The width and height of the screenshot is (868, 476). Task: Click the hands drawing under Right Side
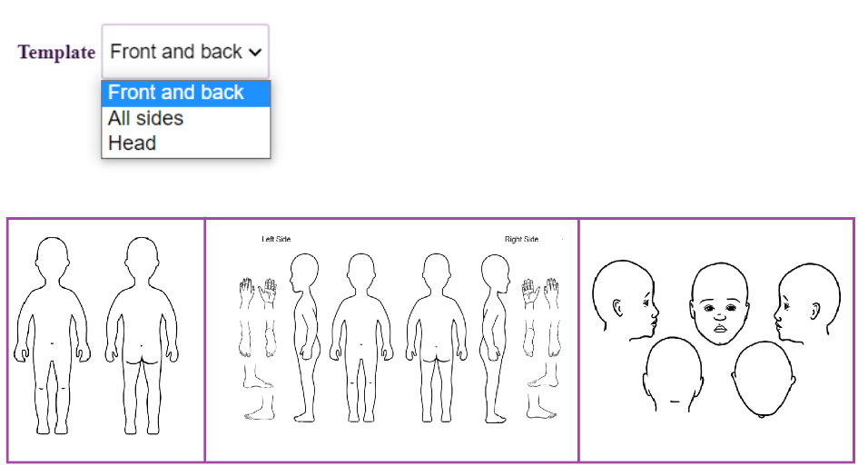(x=541, y=293)
